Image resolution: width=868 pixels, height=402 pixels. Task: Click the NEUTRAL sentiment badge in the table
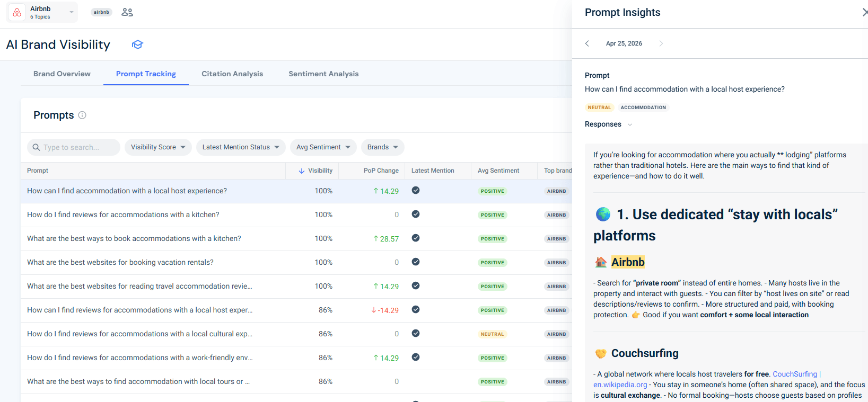[493, 334]
